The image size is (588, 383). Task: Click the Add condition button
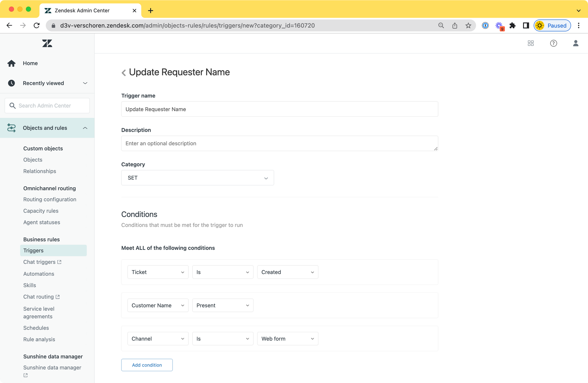coord(147,365)
